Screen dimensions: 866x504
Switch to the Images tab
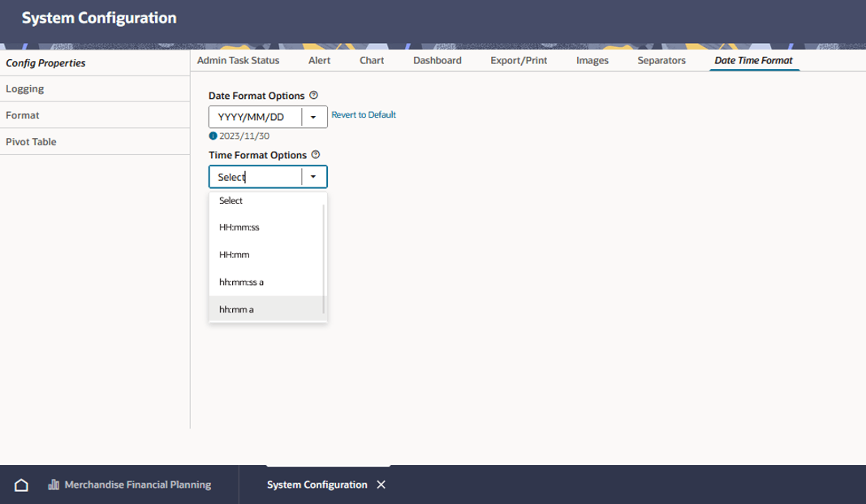pos(592,60)
